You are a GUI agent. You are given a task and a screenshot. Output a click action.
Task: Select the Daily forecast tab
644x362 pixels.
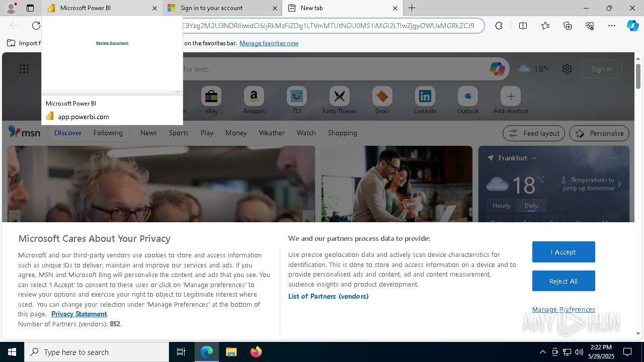(531, 205)
